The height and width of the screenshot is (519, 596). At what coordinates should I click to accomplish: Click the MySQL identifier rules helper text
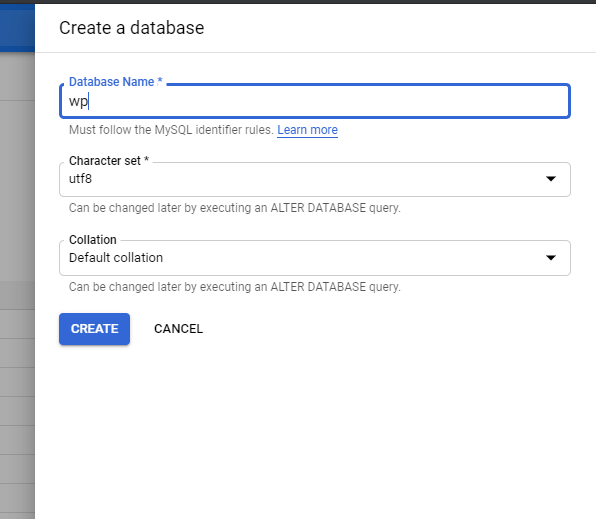point(171,130)
